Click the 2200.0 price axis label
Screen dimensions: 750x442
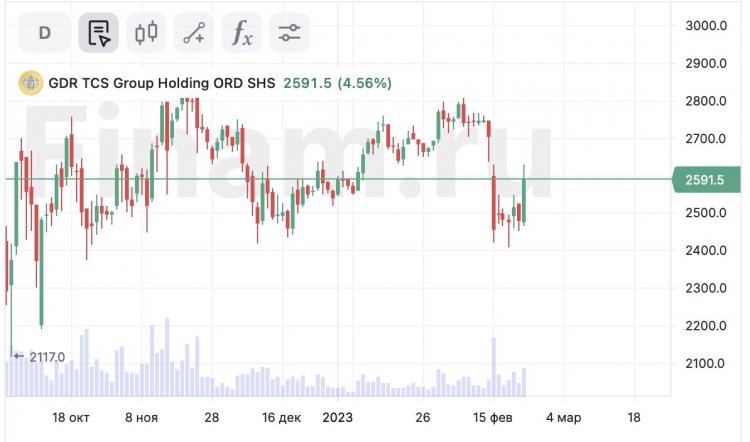coord(706,326)
